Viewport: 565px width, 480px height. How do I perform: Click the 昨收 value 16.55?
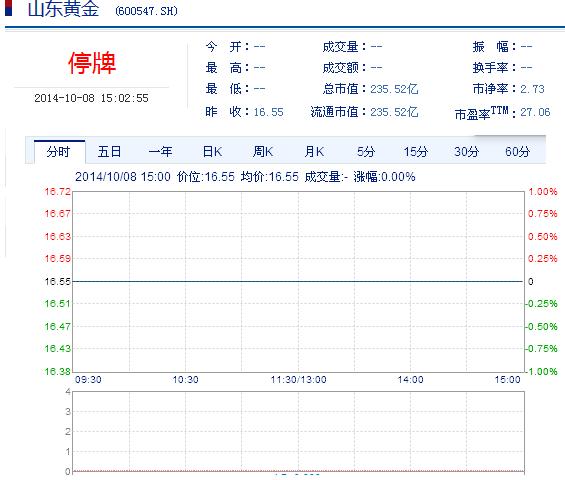[x=268, y=112]
